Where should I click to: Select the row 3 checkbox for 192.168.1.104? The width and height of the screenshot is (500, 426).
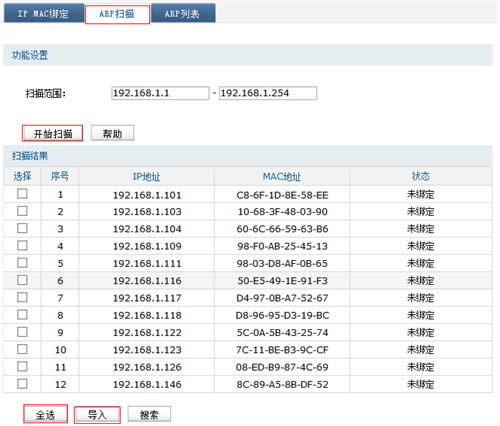click(x=22, y=228)
